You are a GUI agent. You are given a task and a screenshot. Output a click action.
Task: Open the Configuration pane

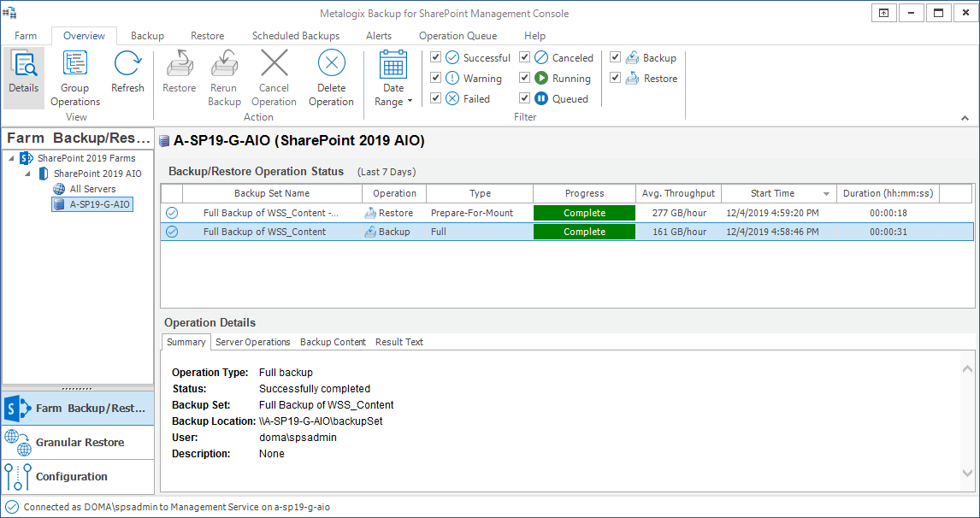coord(78,476)
